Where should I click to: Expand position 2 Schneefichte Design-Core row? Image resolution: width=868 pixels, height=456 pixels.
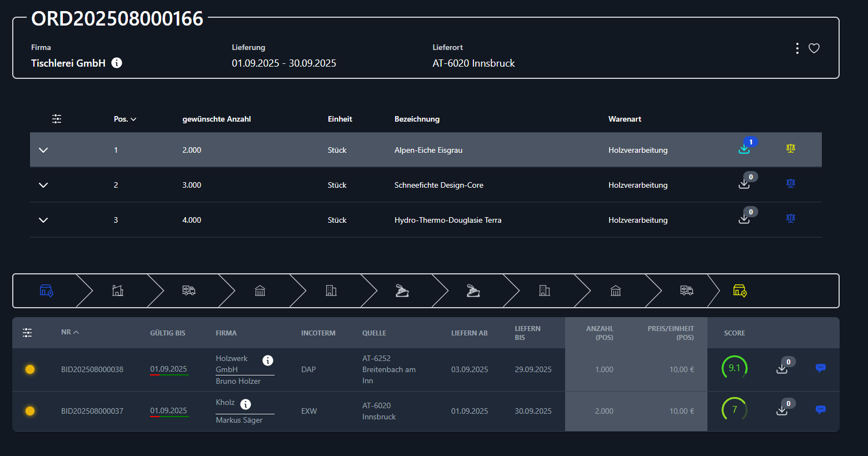[43, 185]
